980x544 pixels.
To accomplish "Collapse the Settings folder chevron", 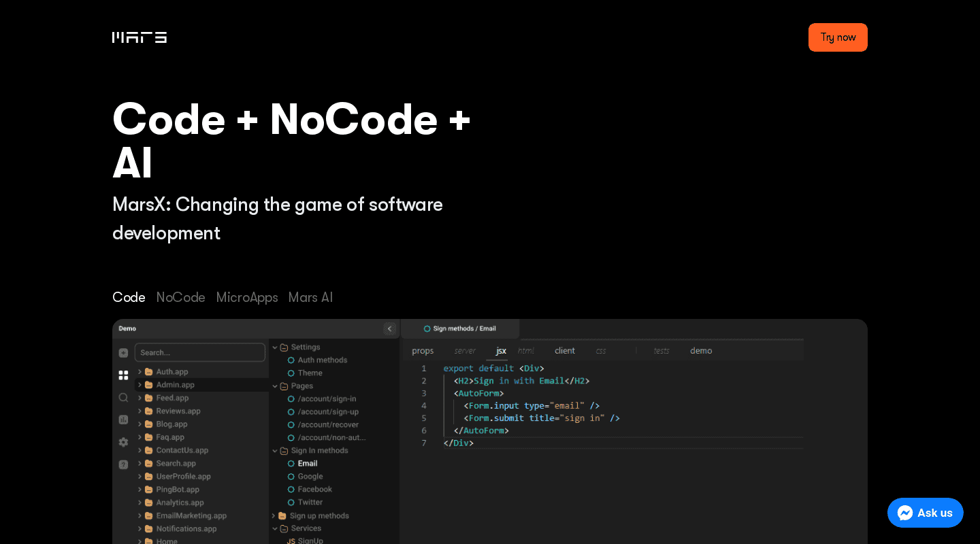I will pyautogui.click(x=275, y=347).
